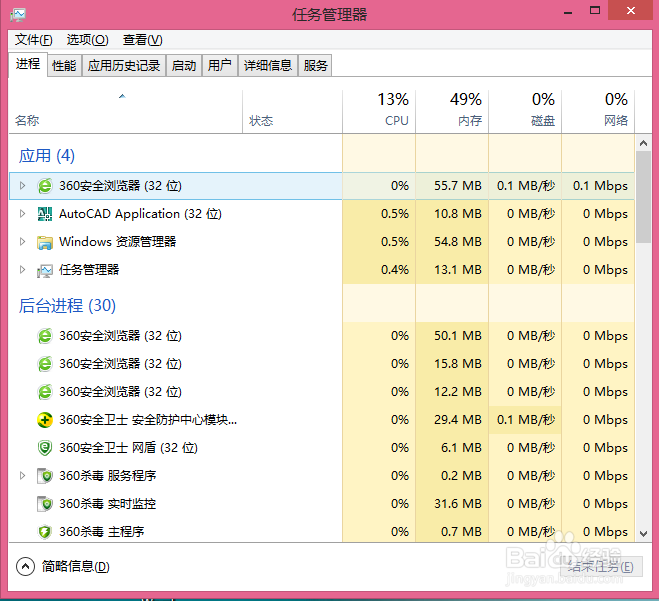Viewport: 659px width, 601px height.
Task: Click the 0.1 Mbps network value
Action: (x=600, y=186)
